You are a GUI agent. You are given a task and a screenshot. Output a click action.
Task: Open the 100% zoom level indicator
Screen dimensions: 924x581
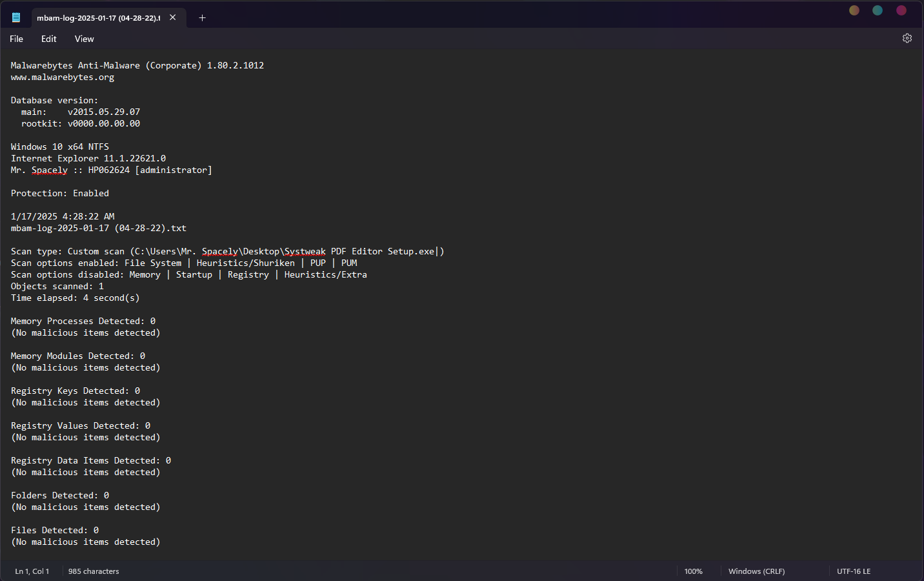tap(694, 571)
